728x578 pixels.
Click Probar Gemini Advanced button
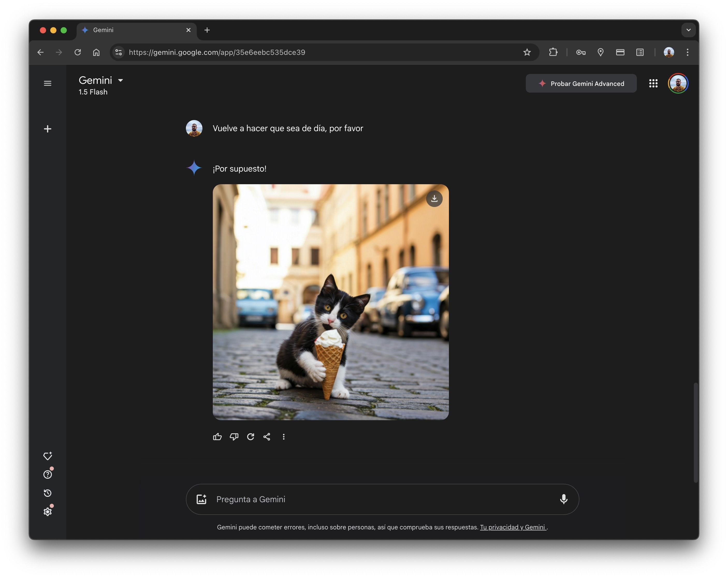click(581, 83)
